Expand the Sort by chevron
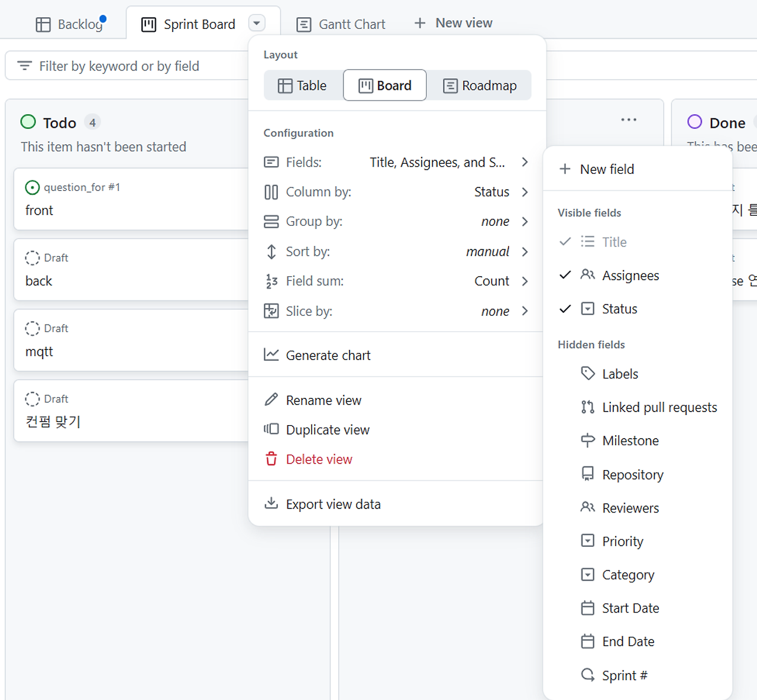This screenshot has width=757, height=700. tap(525, 252)
